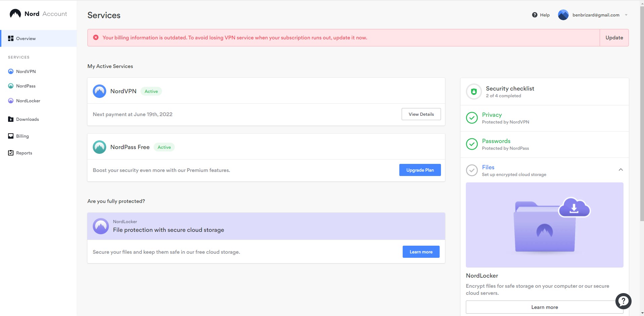This screenshot has height=316, width=644.
Task: Click the NordVPN icon in sidebar
Action: [x=11, y=71]
